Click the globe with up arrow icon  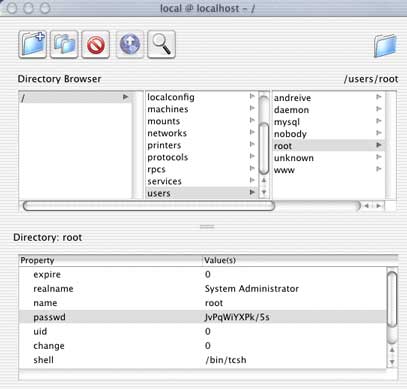(x=130, y=44)
